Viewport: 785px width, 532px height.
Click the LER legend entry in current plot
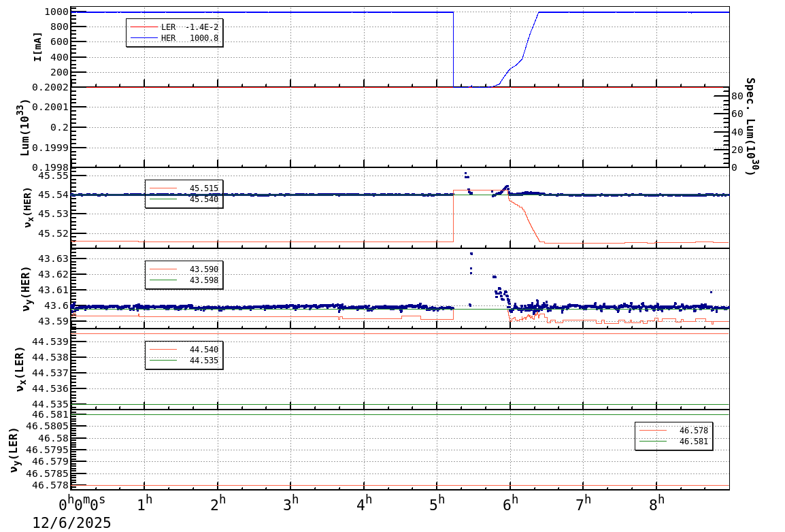(x=174, y=27)
